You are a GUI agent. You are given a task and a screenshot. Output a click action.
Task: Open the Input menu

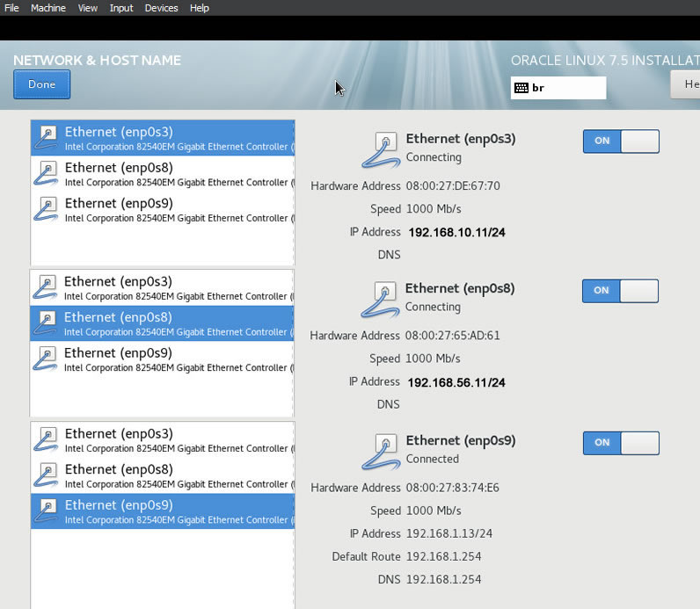tap(121, 8)
